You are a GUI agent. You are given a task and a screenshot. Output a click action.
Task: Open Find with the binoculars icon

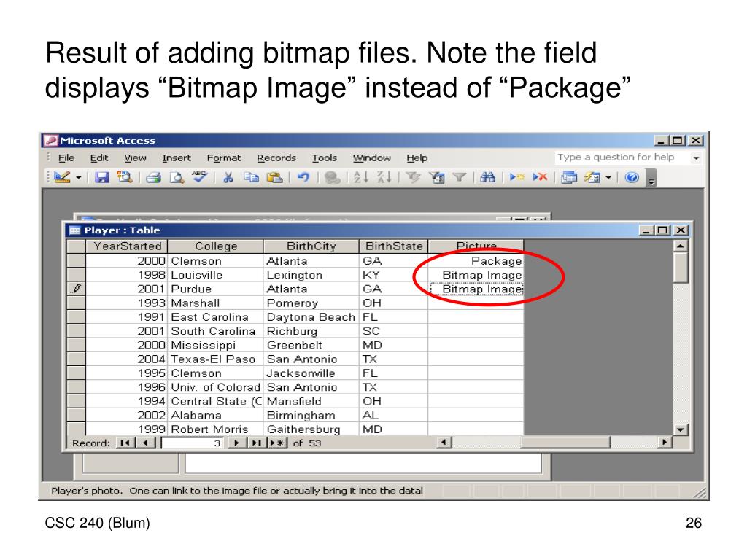488,178
